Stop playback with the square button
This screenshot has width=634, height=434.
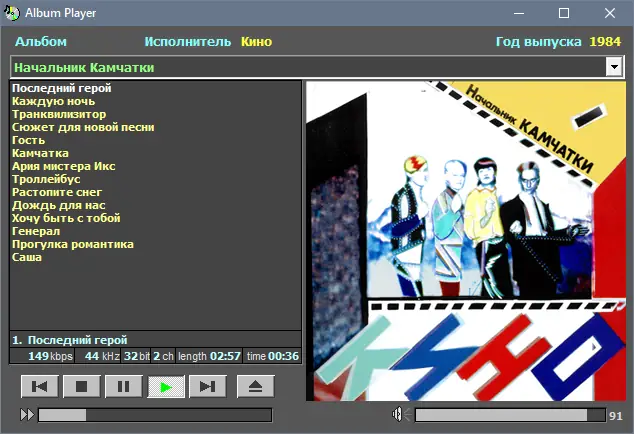tap(81, 387)
